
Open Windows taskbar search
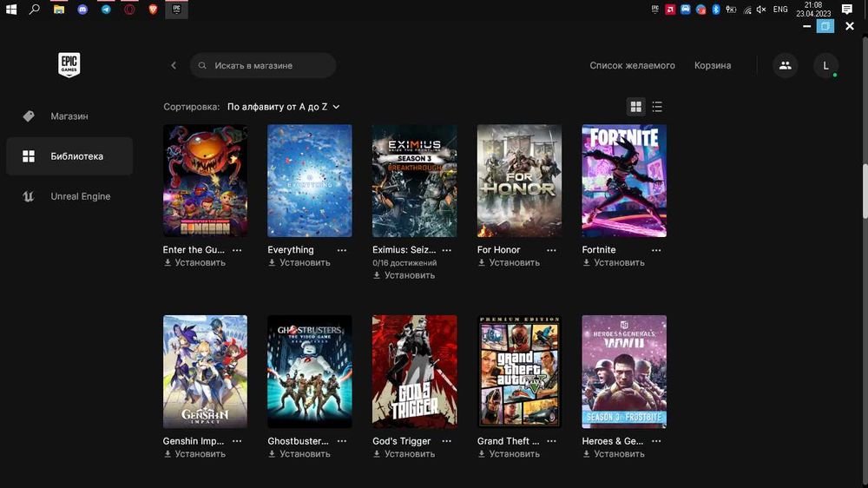pos(35,9)
